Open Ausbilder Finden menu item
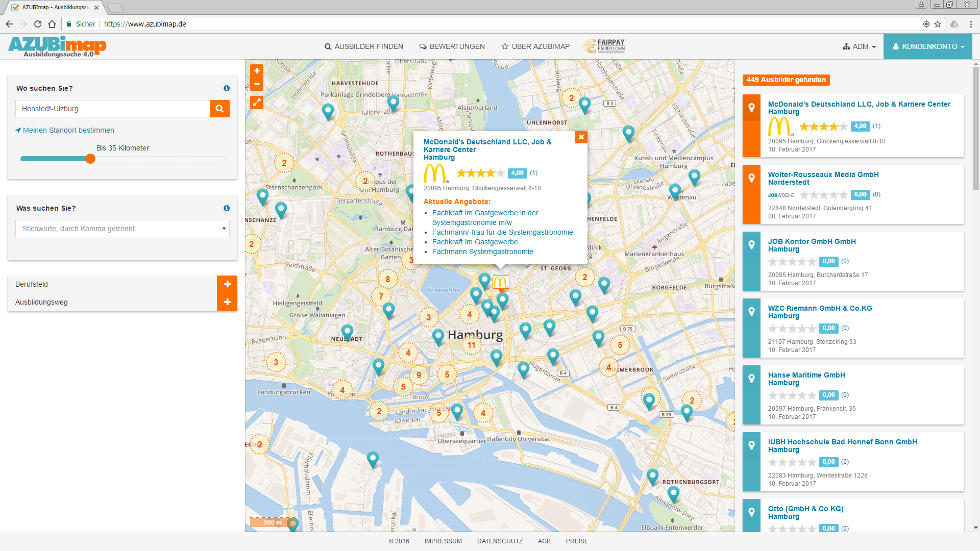Viewport: 980px width, 551px height. (x=364, y=46)
